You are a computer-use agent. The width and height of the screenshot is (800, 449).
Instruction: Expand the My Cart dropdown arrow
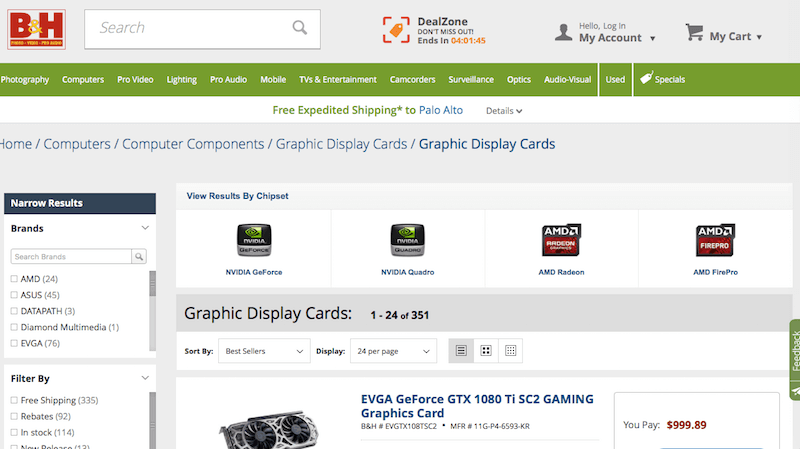click(x=759, y=37)
